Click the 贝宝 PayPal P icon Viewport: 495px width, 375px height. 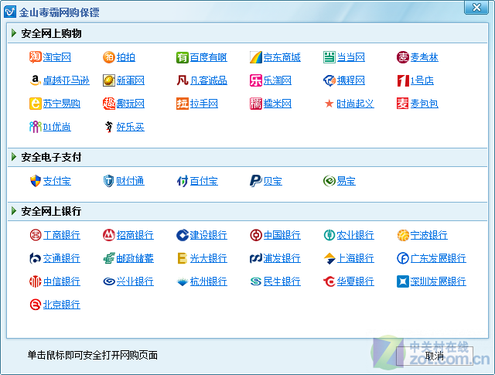point(256,181)
